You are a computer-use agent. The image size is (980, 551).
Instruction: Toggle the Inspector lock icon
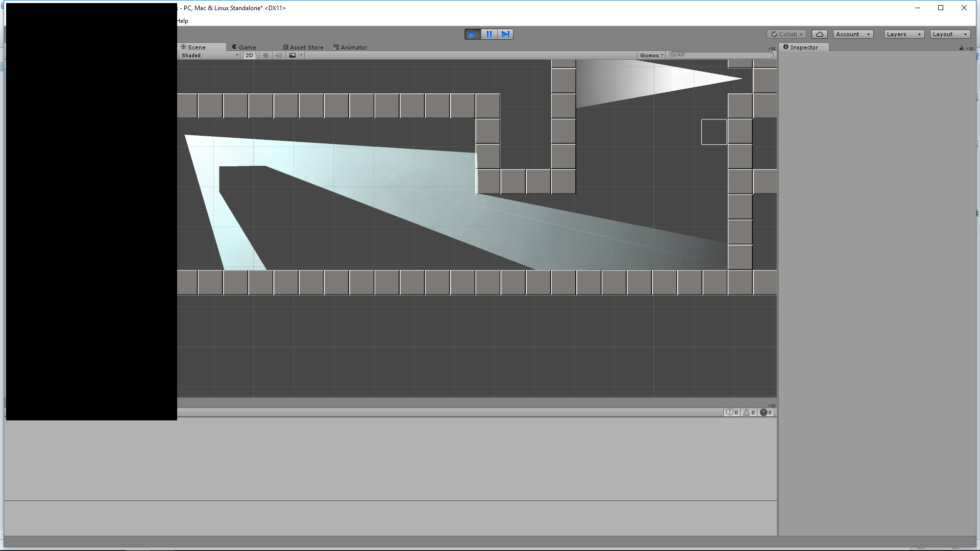[x=961, y=48]
